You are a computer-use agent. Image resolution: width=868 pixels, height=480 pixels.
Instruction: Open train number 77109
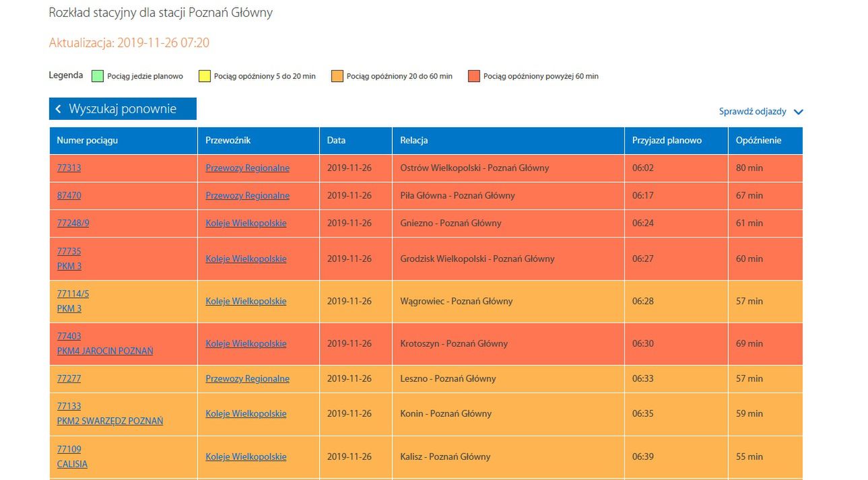[69, 449]
